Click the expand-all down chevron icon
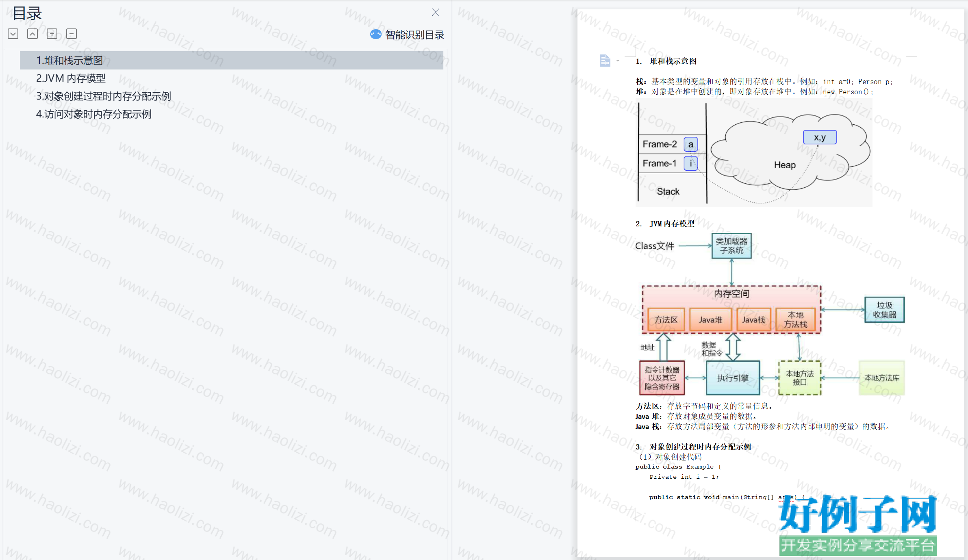 coord(13,34)
